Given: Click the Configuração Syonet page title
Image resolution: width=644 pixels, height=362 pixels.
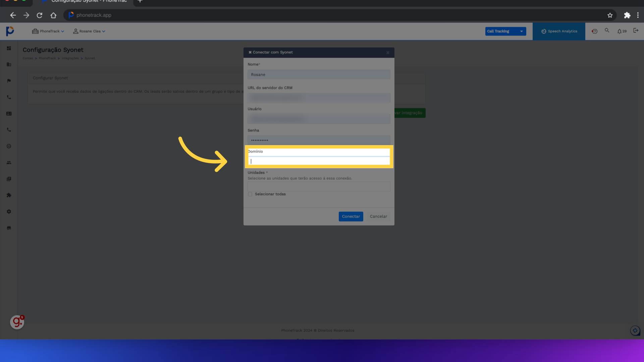Looking at the screenshot, I should click(53, 50).
